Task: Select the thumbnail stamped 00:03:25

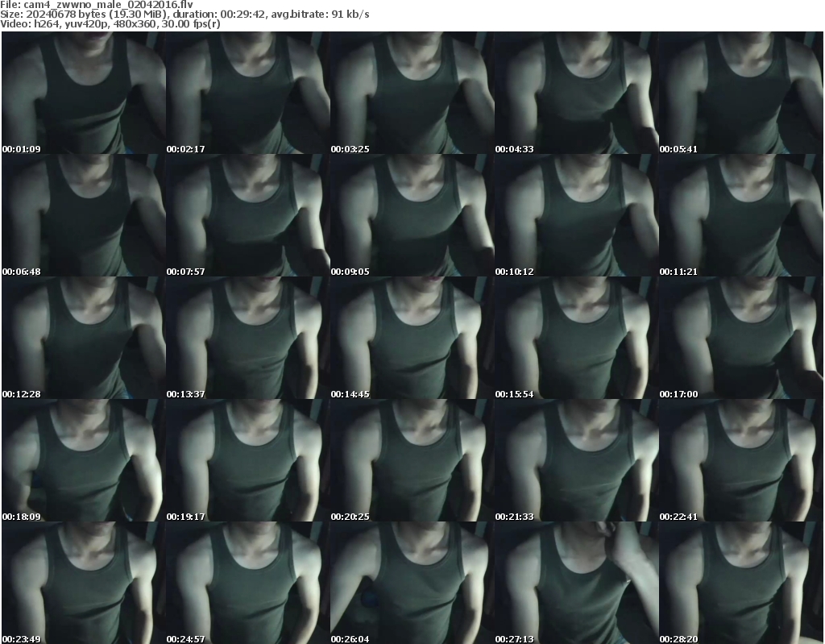Action: tap(412, 93)
